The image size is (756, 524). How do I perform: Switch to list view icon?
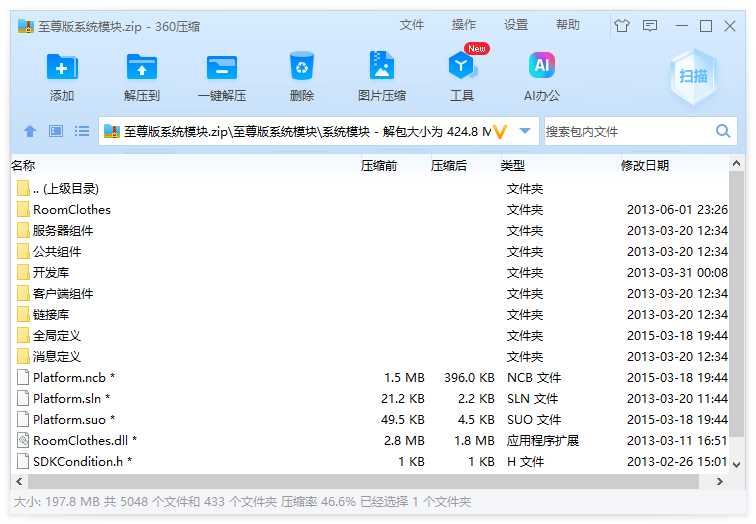tap(81, 131)
